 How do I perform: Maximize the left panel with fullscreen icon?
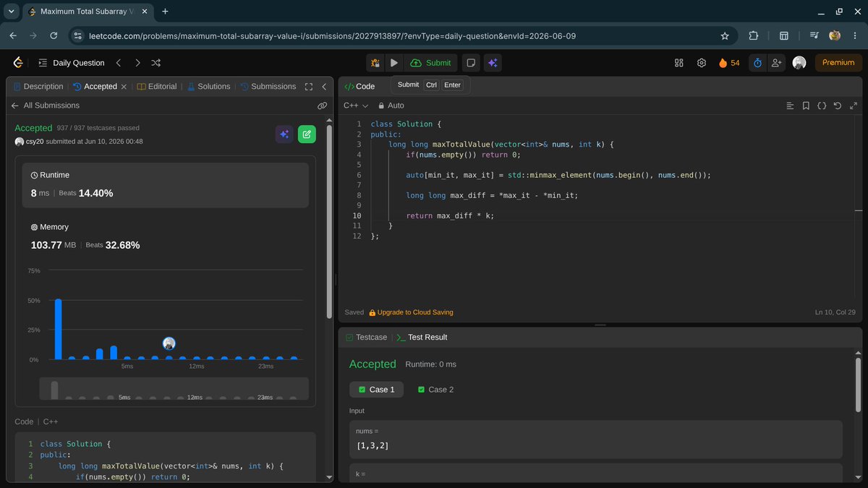[x=309, y=87]
